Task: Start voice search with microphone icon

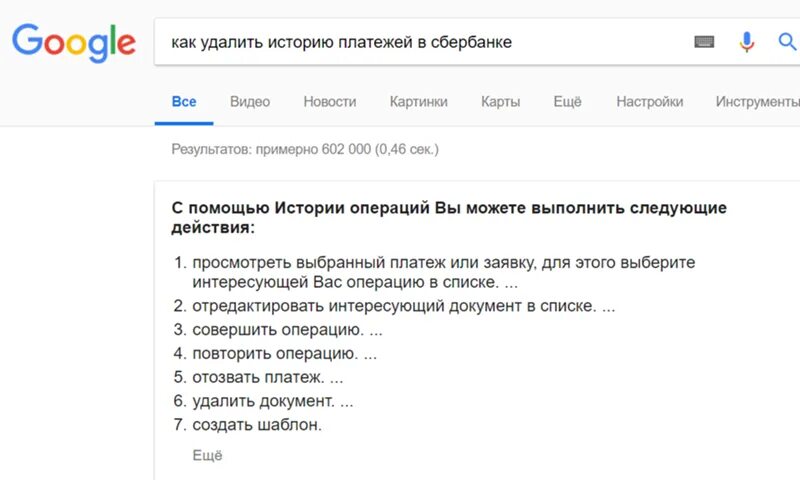Action: coord(747,42)
